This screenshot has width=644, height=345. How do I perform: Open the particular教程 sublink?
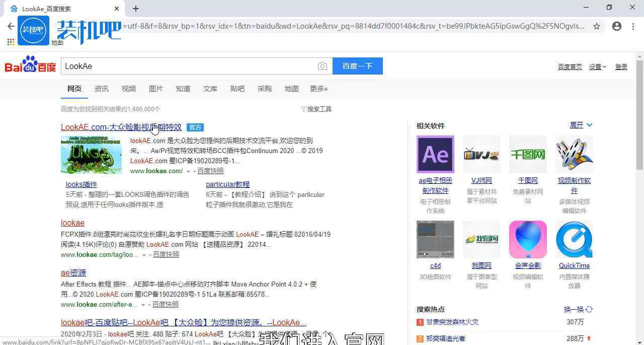tap(228, 184)
